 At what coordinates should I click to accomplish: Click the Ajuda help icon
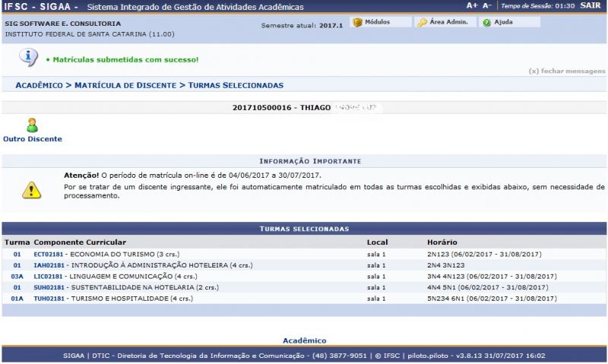click(x=486, y=23)
